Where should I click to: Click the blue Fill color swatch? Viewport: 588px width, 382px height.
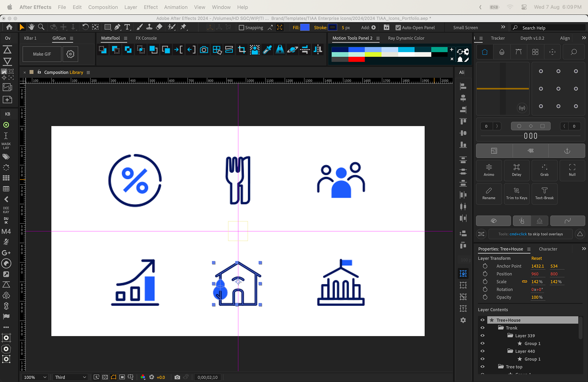[x=305, y=28]
